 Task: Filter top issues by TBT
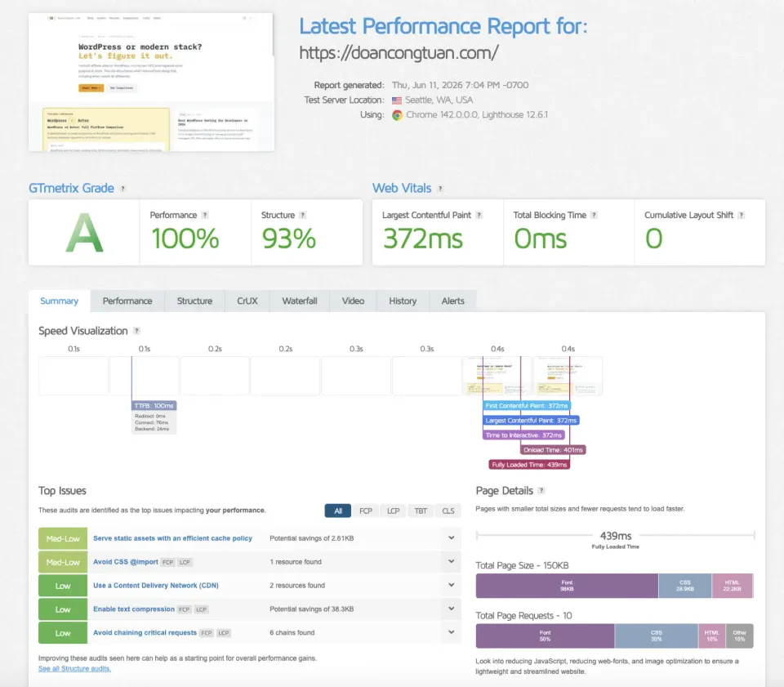point(421,511)
